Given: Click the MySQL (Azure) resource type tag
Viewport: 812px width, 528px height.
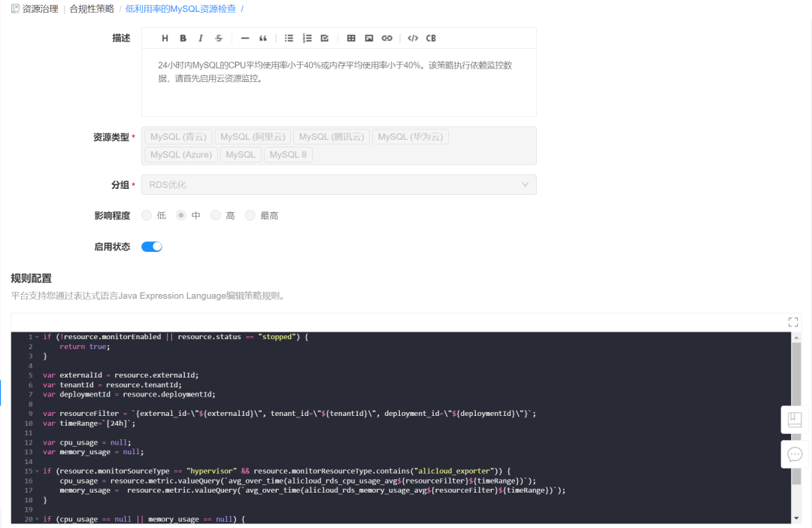Looking at the screenshot, I should pyautogui.click(x=181, y=154).
